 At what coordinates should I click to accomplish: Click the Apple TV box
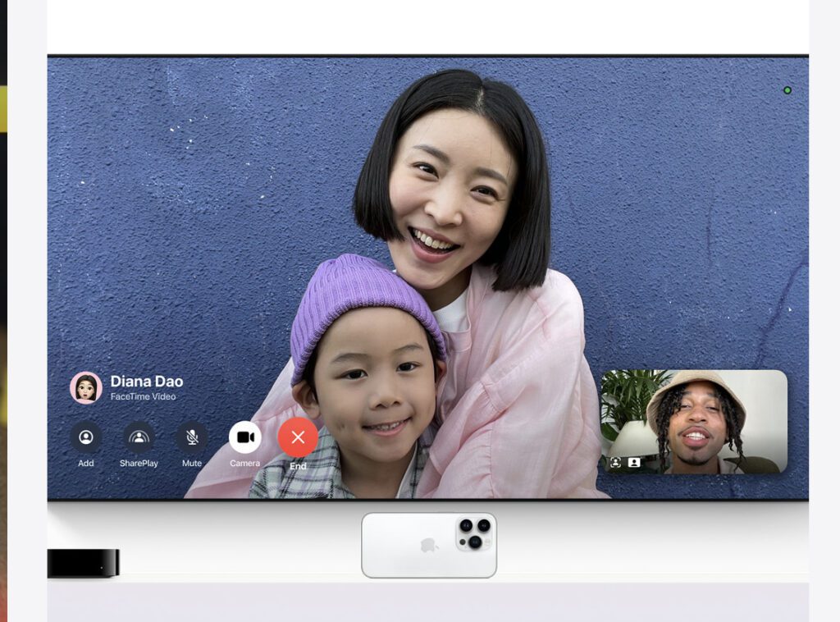83,563
